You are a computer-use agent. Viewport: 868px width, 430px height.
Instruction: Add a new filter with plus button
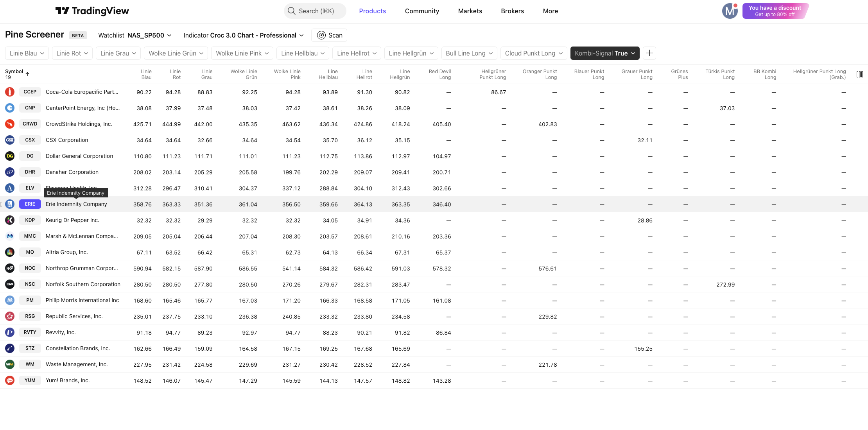pyautogui.click(x=649, y=53)
